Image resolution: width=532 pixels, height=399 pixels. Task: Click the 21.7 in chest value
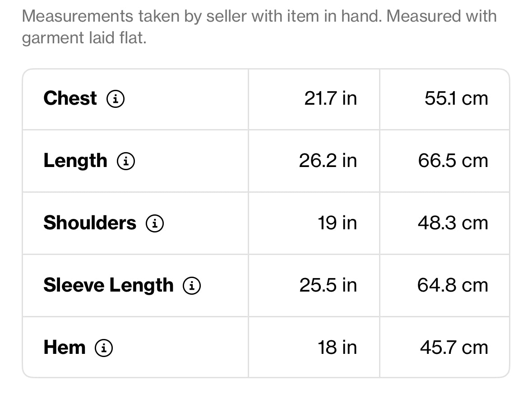330,98
